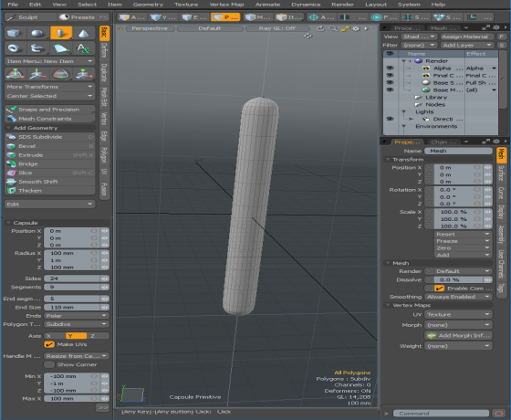511x420 pixels.
Task: Select the Cone primitive tool icon
Action: coord(84,33)
